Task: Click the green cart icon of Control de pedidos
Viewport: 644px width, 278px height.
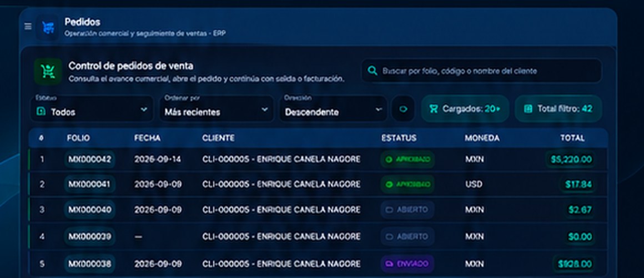Action: 48,72
